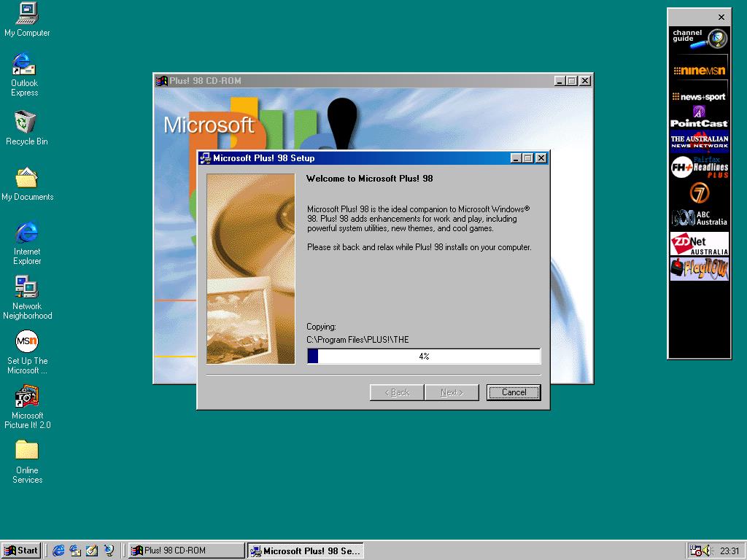Click the disabled Next button
The height and width of the screenshot is (560, 747).
point(452,392)
